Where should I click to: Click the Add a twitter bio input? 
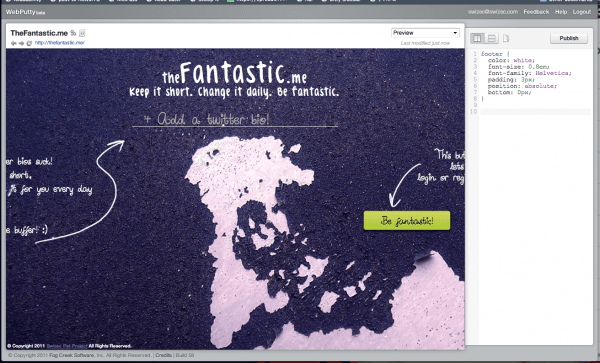(x=235, y=119)
